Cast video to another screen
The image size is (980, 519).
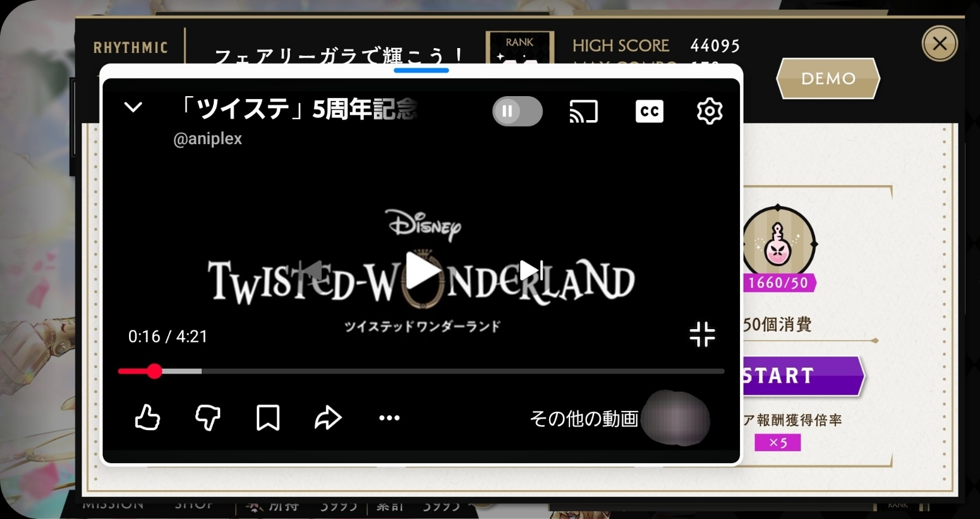583,111
